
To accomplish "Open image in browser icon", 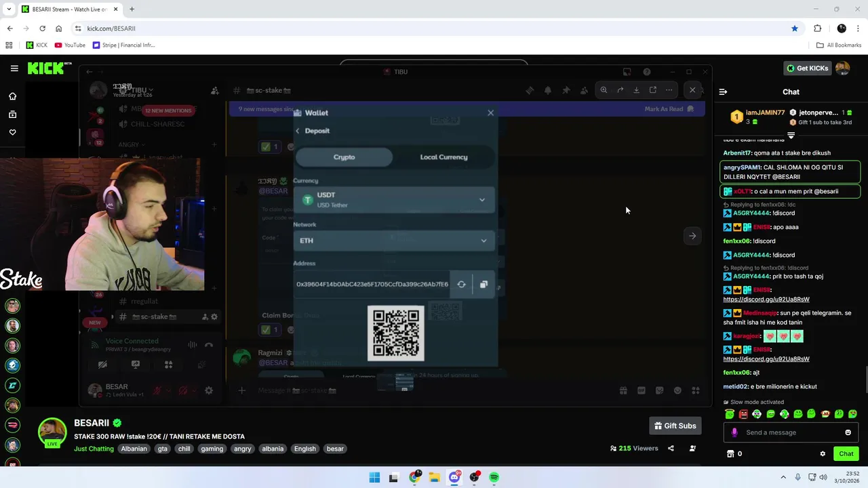I will (x=652, y=90).
